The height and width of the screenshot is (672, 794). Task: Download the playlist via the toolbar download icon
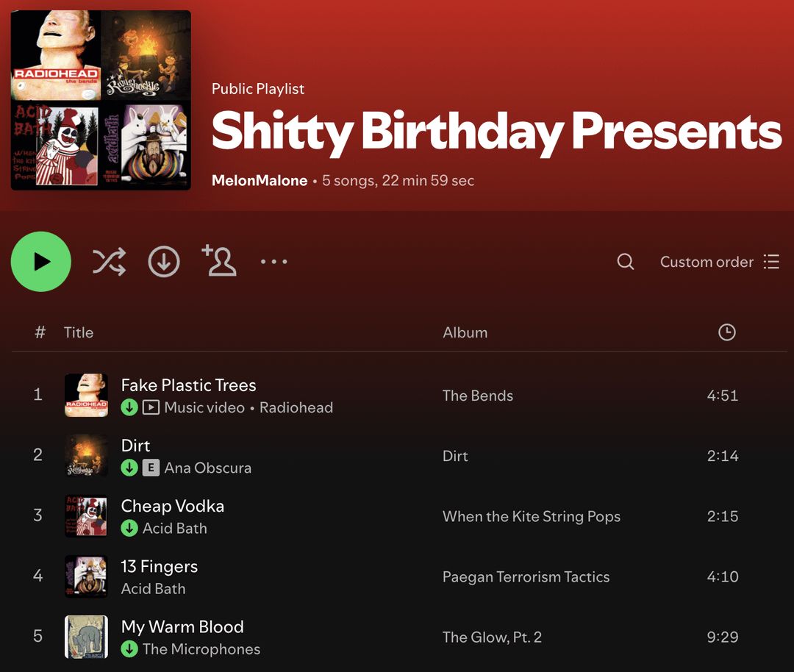(164, 262)
